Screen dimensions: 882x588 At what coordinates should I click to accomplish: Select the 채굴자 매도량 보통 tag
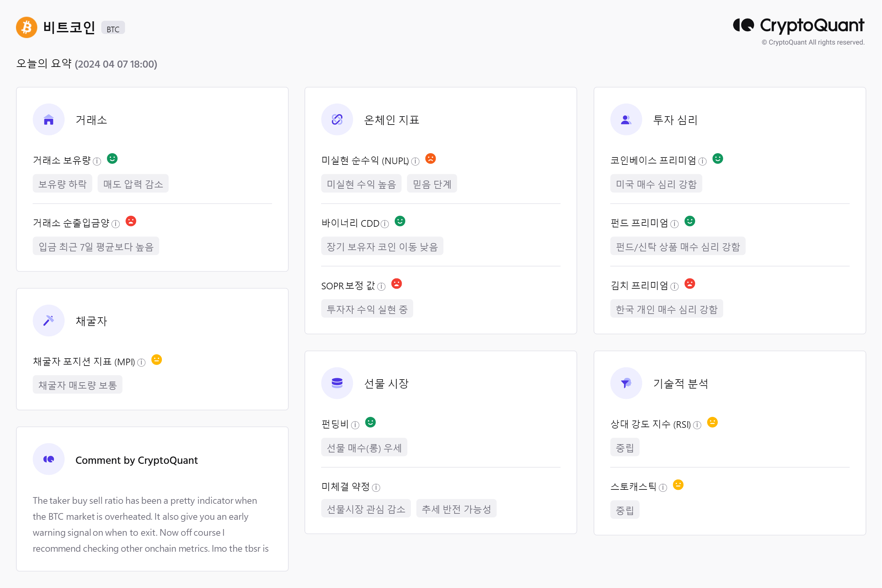point(78,385)
